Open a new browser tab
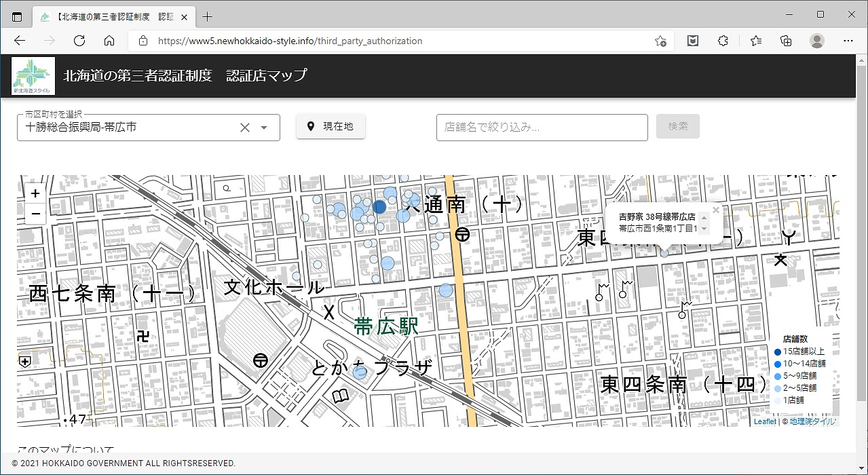 point(208,16)
